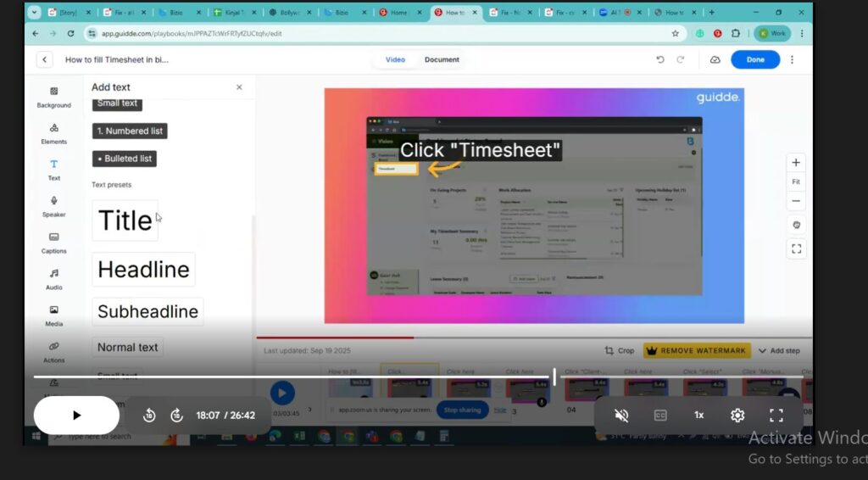Open the three-dot menu beside Done

pos(793,59)
